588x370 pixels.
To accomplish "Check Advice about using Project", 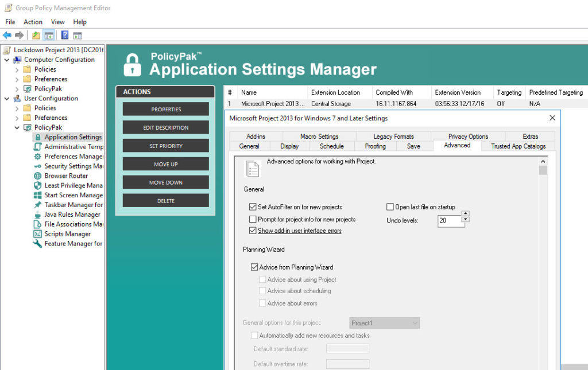I will coord(262,279).
